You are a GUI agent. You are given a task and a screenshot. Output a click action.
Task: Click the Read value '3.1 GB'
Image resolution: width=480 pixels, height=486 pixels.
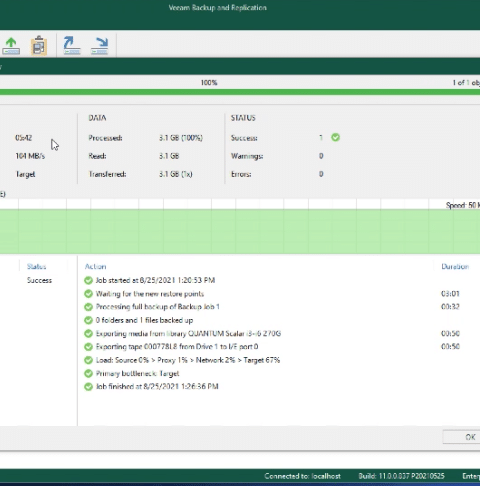coord(169,156)
